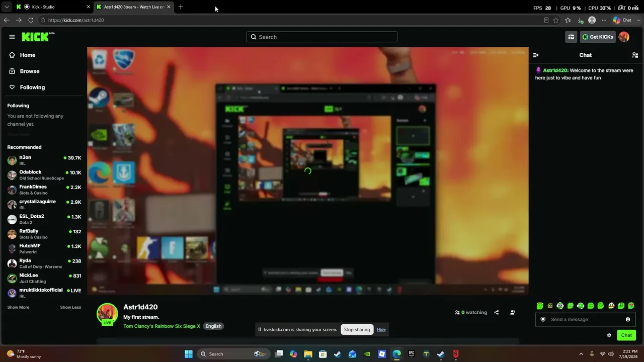
Task: Open browser downloads icon
Action: [580, 20]
